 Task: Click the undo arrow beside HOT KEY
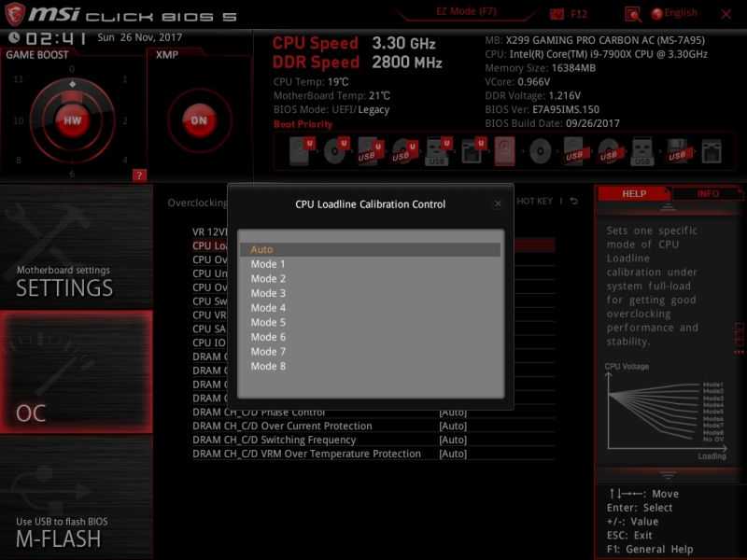click(574, 201)
